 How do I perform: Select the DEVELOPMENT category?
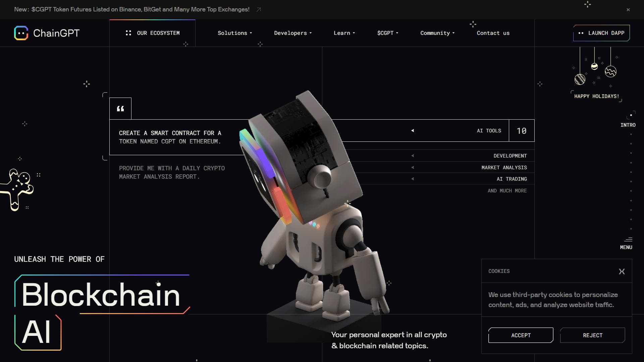[510, 156]
